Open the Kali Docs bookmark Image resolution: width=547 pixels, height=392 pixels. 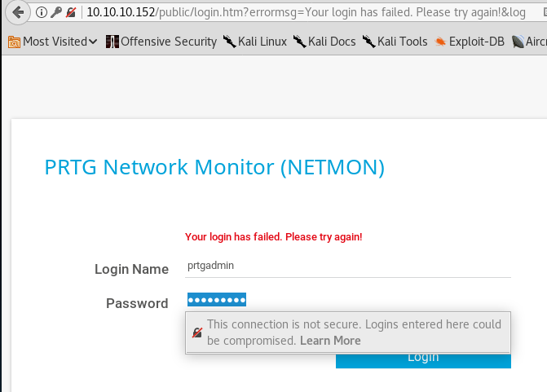(x=324, y=42)
